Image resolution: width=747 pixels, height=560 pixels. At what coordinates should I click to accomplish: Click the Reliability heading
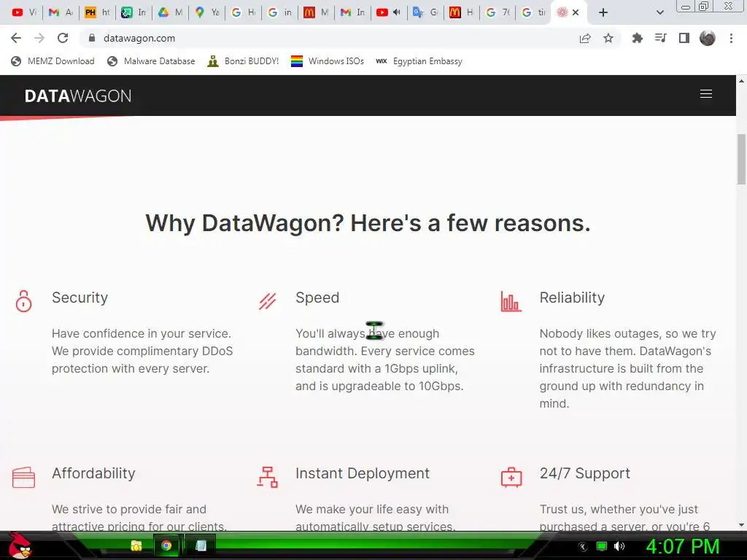[572, 297]
